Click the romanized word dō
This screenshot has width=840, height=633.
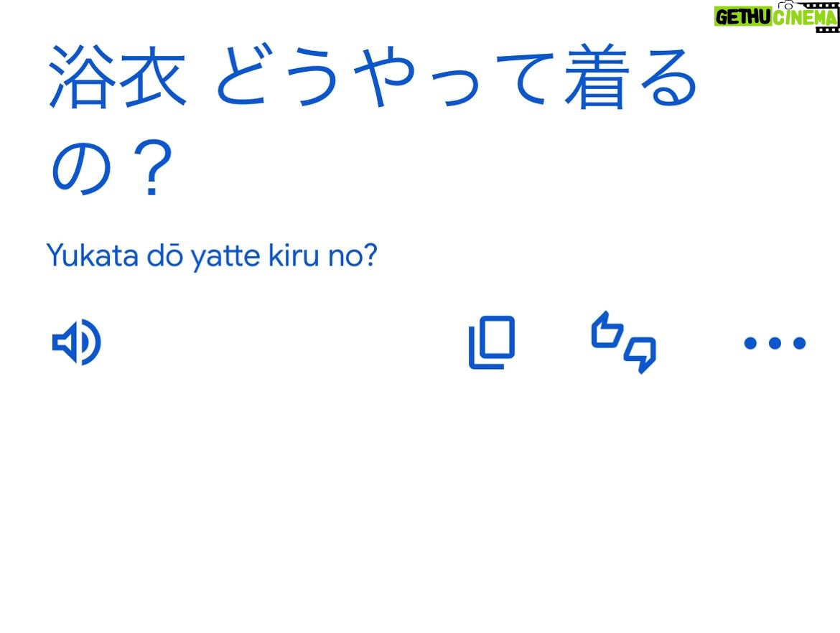click(166, 256)
